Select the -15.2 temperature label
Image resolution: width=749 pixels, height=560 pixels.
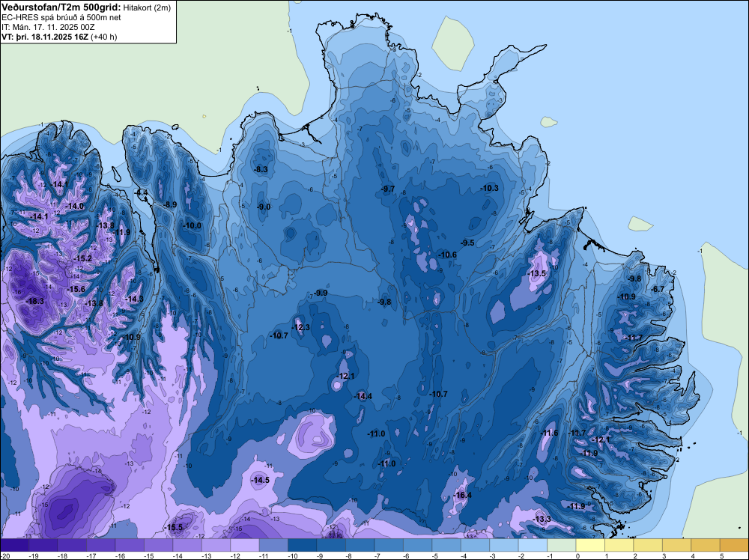point(83,258)
